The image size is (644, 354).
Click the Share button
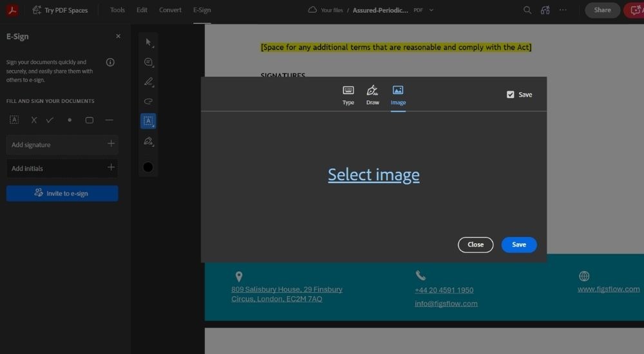coord(603,10)
